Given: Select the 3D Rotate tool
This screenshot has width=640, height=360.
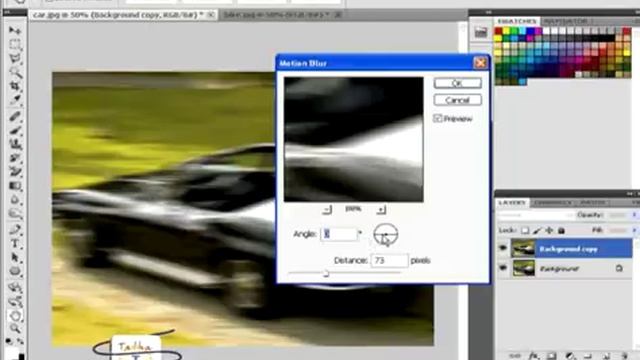Looking at the screenshot, I should (15, 288).
